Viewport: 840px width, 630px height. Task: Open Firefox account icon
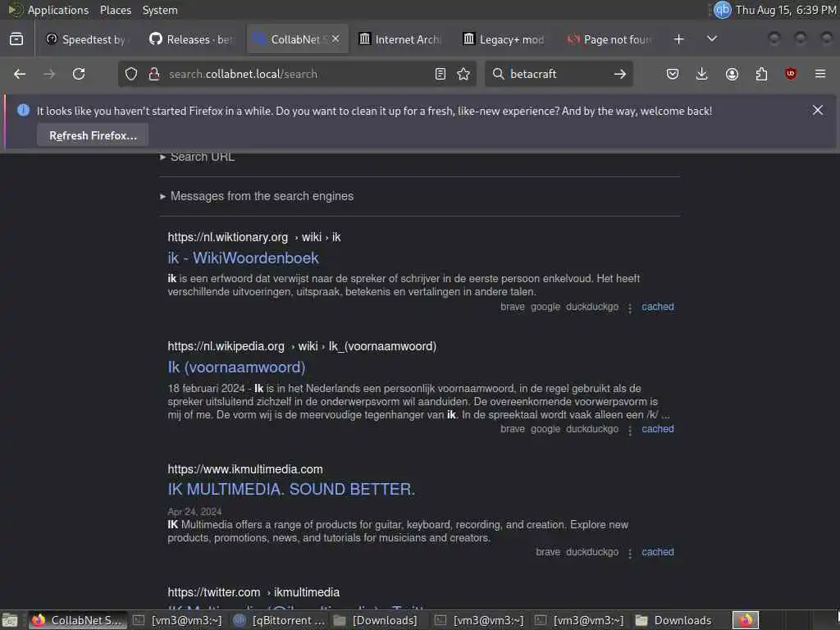(732, 74)
